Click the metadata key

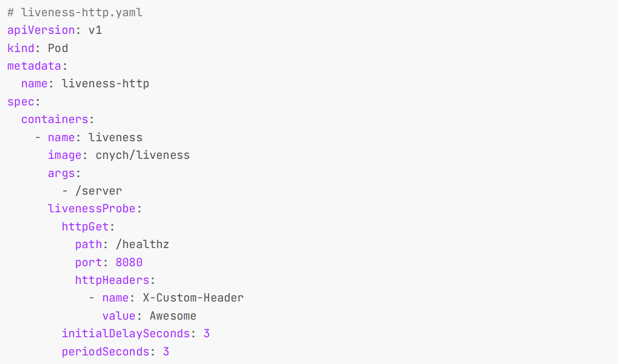(34, 66)
